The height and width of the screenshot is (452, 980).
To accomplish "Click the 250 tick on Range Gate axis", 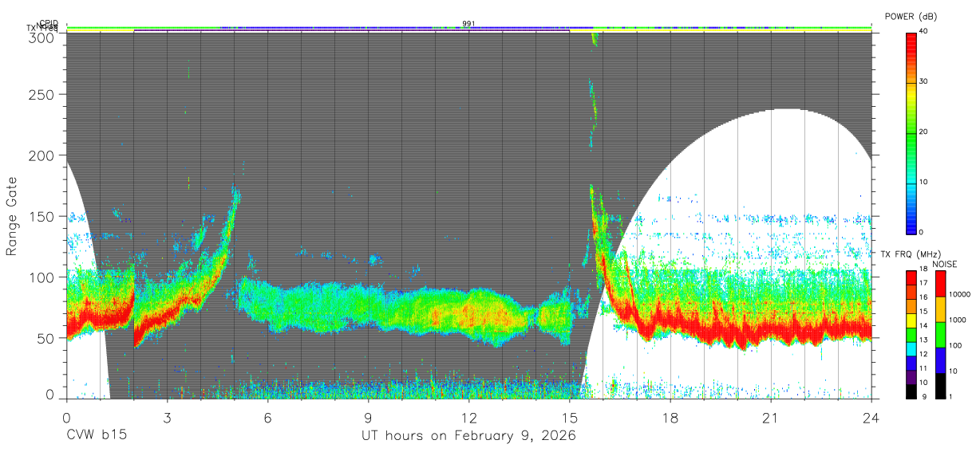I will (x=42, y=95).
